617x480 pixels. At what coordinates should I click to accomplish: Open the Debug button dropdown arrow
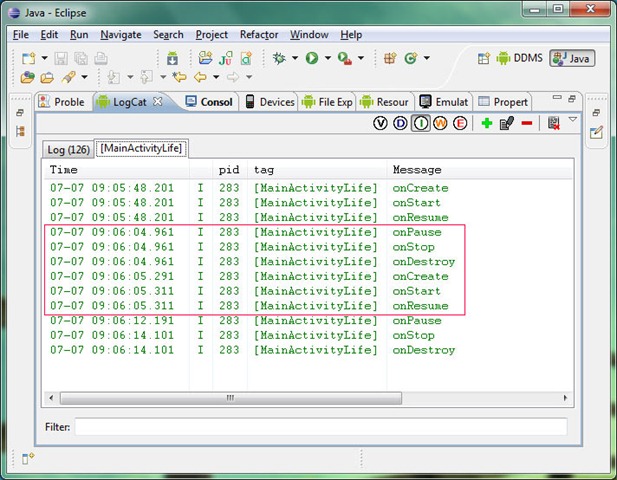[293, 59]
